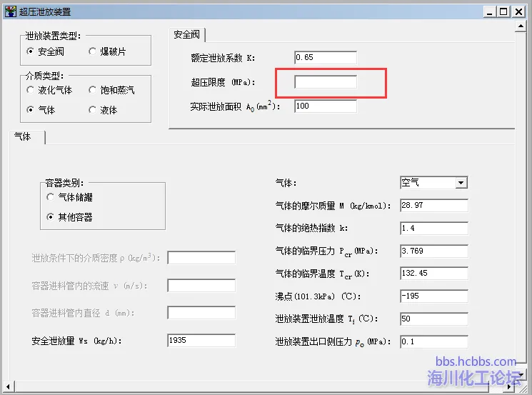Select the 气体储罐 container category
Viewport: 532px width, 395px height.
click(51, 196)
